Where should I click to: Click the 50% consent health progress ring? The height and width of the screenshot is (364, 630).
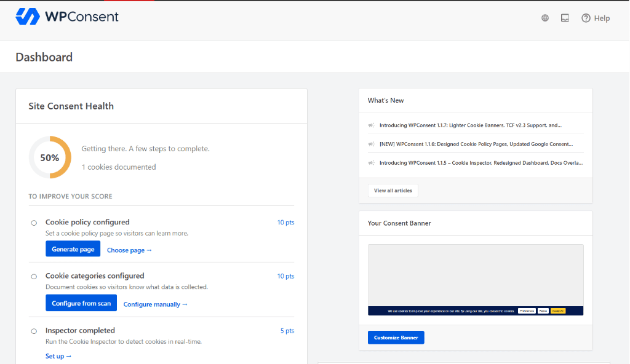50,157
